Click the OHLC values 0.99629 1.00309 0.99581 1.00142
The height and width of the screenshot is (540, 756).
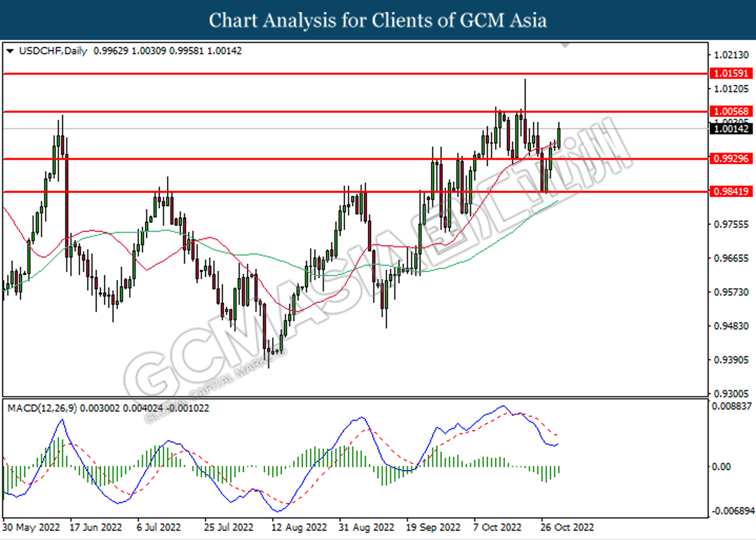(x=167, y=51)
